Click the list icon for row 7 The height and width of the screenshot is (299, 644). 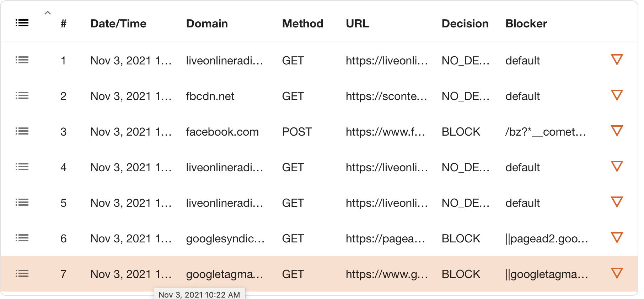tap(22, 274)
